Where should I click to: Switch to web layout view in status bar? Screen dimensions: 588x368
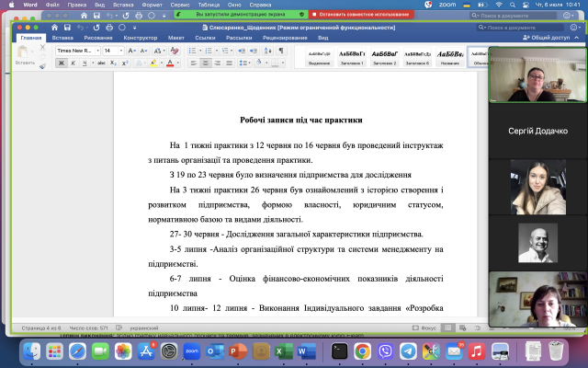click(x=463, y=328)
